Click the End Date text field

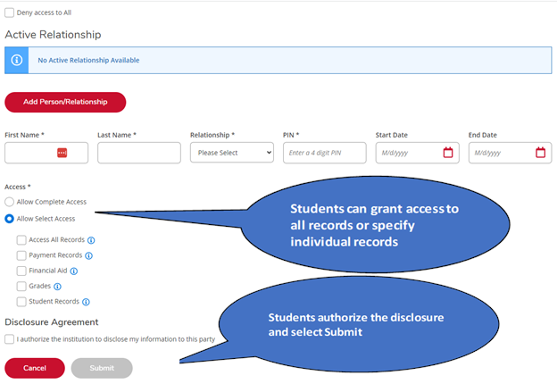pos(510,153)
